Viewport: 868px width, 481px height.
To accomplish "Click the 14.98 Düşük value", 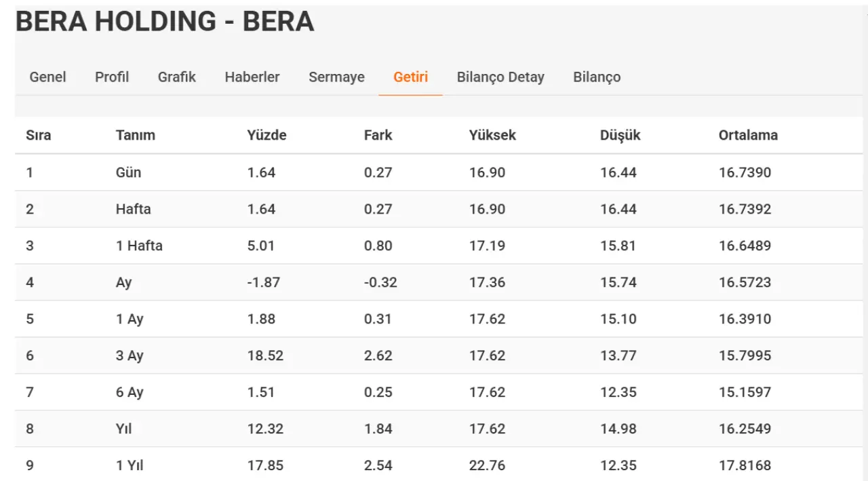I will click(x=618, y=429).
